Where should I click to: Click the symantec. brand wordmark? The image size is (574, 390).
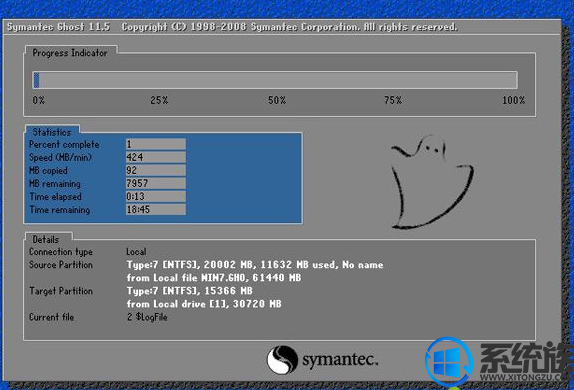340,360
